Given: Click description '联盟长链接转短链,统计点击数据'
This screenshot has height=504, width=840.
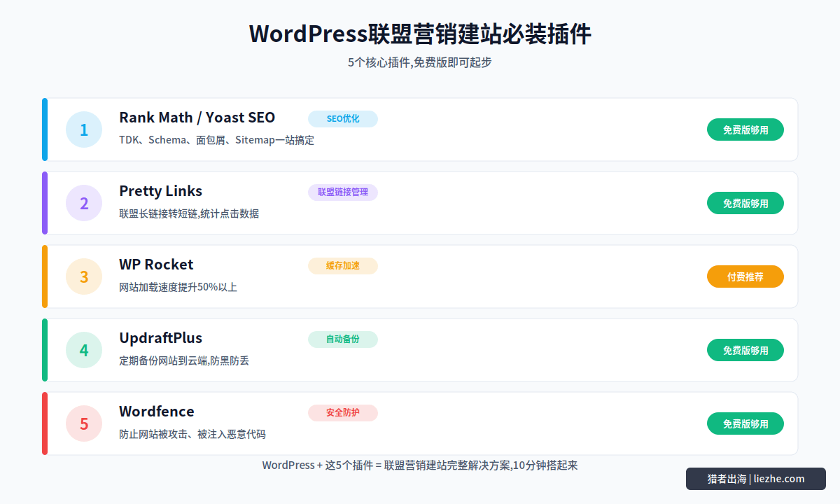Looking at the screenshot, I should point(189,213).
